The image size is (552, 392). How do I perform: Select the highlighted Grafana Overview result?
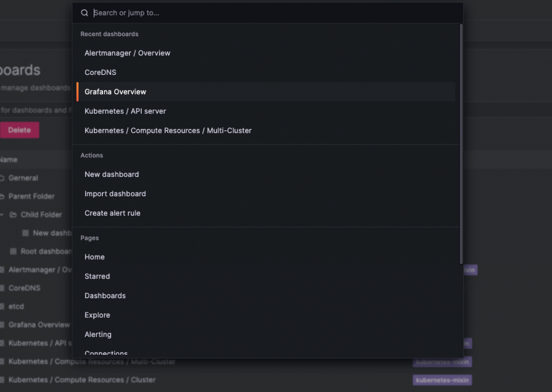pyautogui.click(x=115, y=92)
